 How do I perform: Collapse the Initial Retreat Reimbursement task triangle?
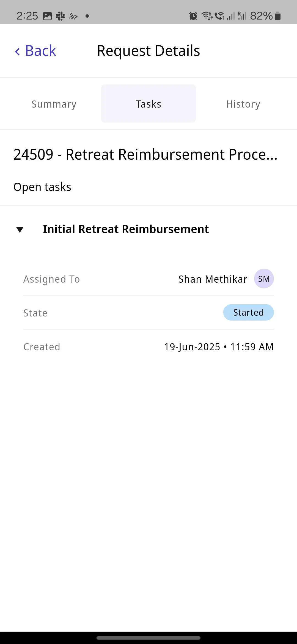click(x=20, y=229)
